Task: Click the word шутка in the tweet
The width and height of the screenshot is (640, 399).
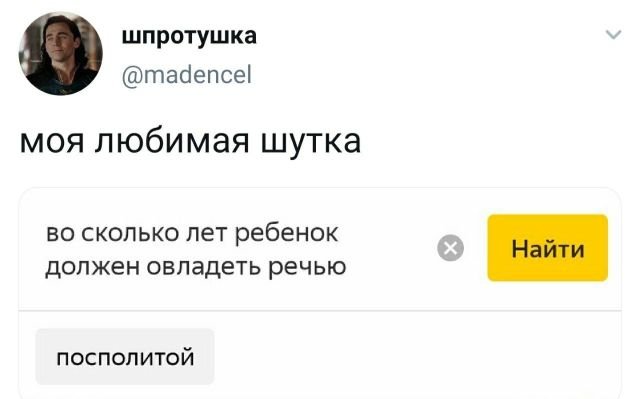Action: coord(311,142)
